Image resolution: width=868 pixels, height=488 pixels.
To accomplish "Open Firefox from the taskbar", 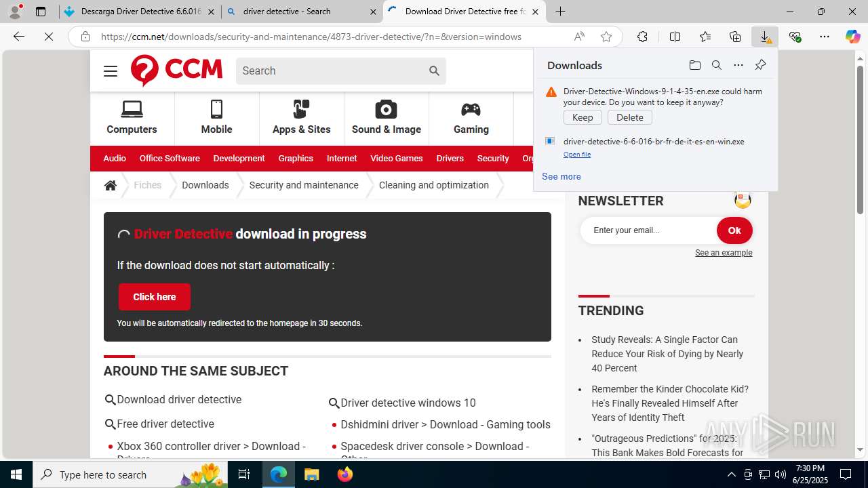I will tap(345, 474).
